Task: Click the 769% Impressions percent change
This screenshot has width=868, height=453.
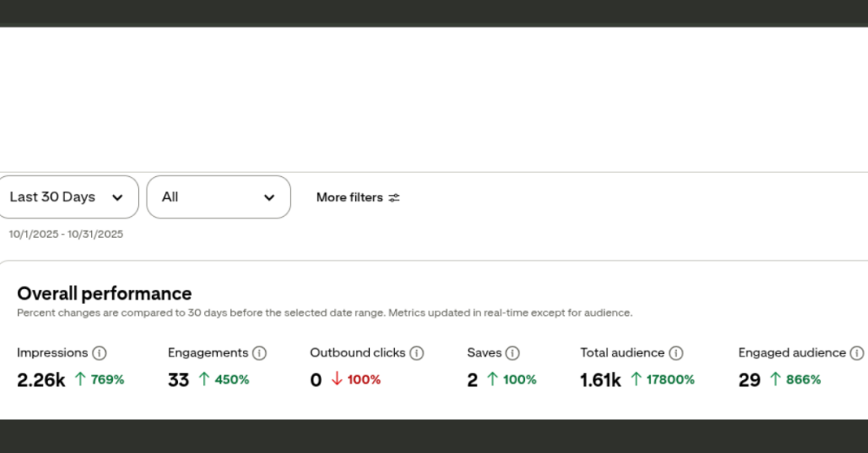Action: pyautogui.click(x=108, y=379)
